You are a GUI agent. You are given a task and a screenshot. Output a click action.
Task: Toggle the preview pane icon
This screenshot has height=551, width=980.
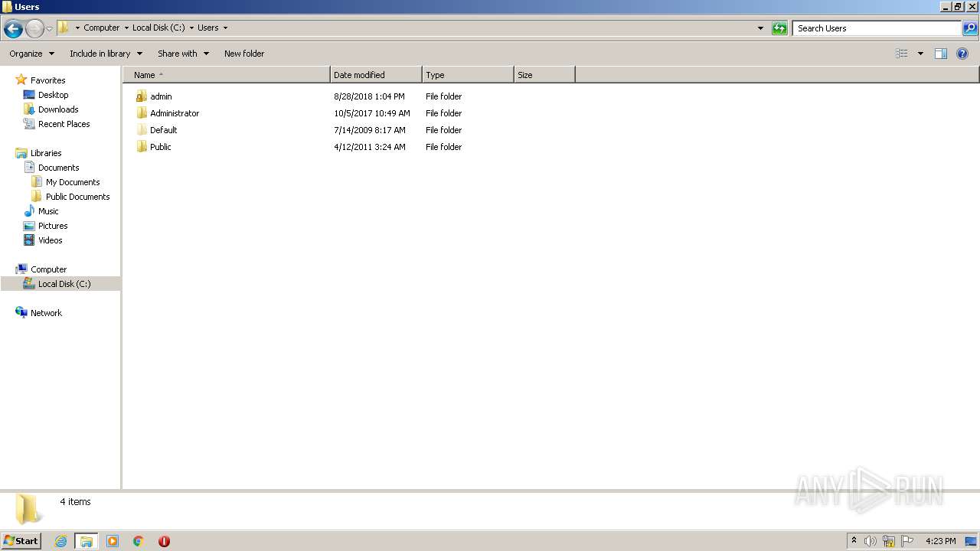tap(941, 54)
